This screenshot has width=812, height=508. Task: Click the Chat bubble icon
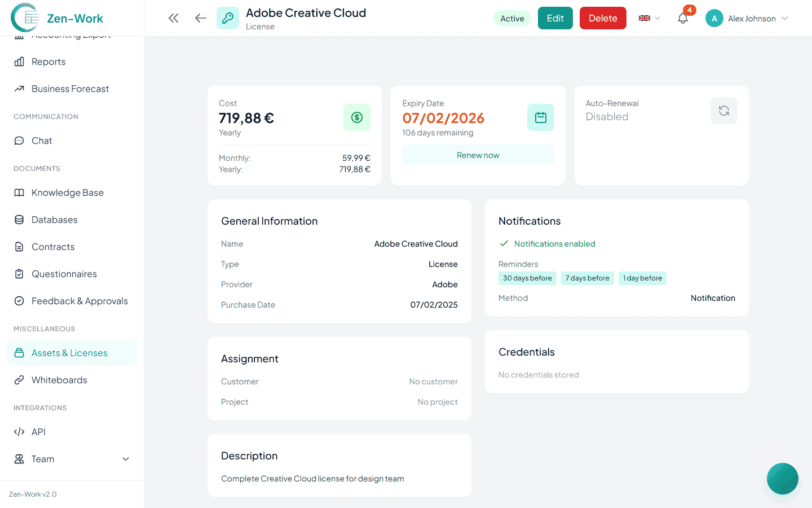19,141
